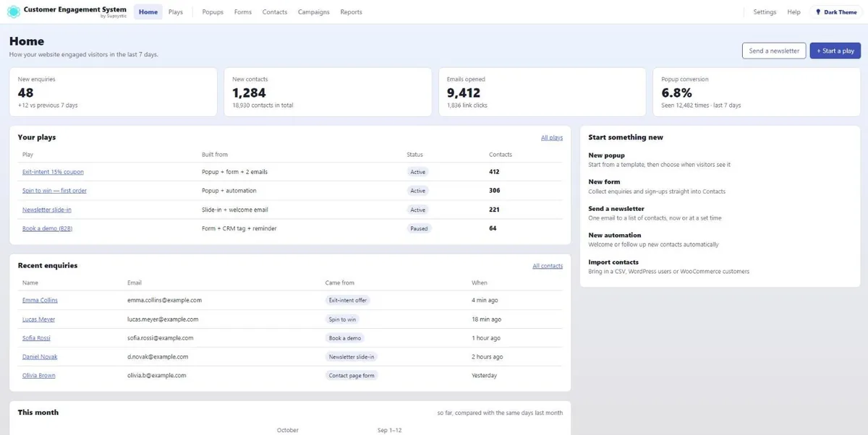868x435 pixels.
Task: Click the 'This month' section heading
Action: [x=38, y=412]
